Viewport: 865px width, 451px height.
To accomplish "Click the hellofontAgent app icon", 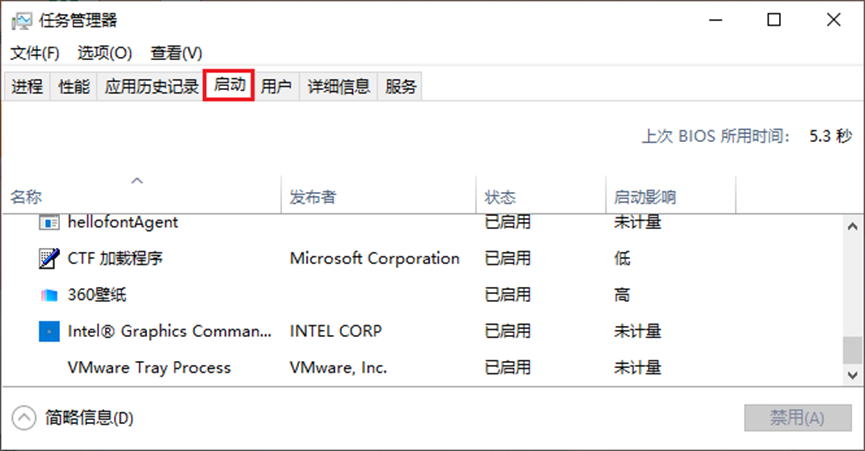I will (49, 223).
